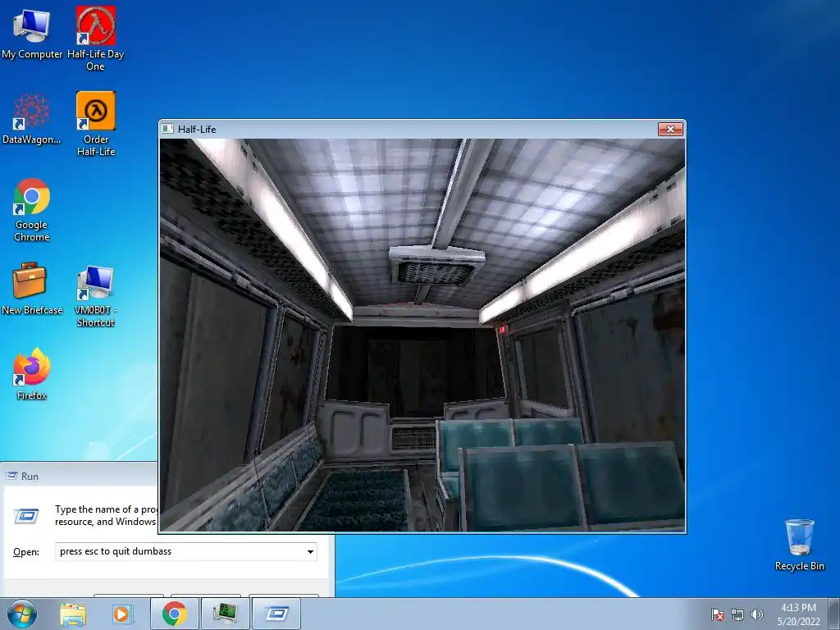Open the network status tray icon
This screenshot has height=630, width=840.
coord(737,614)
